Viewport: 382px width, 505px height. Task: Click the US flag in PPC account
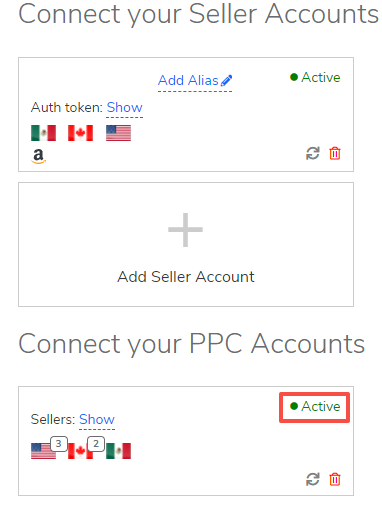point(43,451)
